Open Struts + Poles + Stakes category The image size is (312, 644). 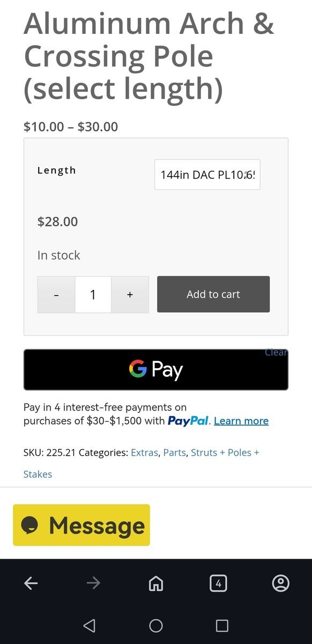(x=142, y=463)
